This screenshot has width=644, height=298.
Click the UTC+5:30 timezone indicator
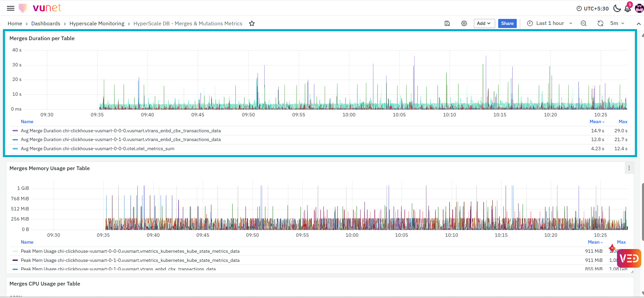[593, 8]
